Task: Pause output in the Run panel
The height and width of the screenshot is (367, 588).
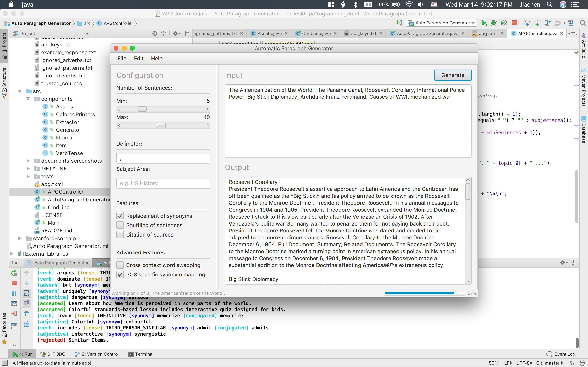Action: tap(14, 293)
